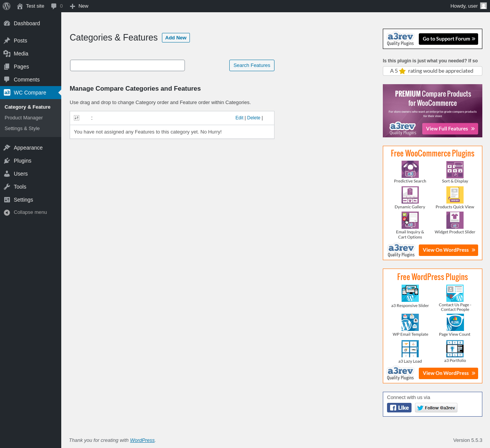This screenshot has width=490, height=448.
Task: Click the Collapse menu arrow icon
Action: coord(7,212)
